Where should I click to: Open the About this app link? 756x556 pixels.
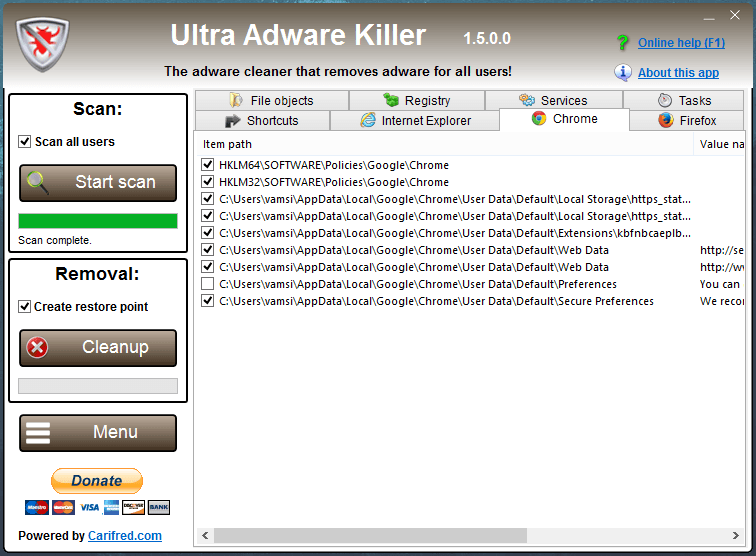pyautogui.click(x=678, y=73)
